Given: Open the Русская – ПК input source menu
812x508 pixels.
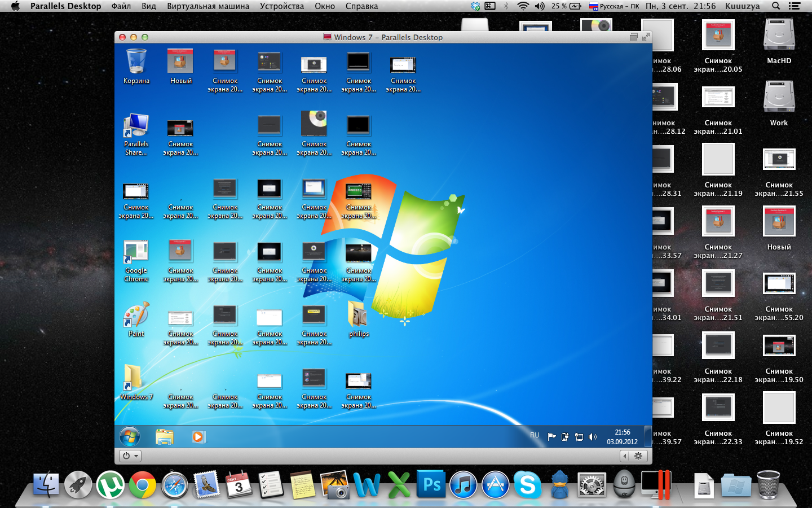Looking at the screenshot, I should pyautogui.click(x=614, y=6).
